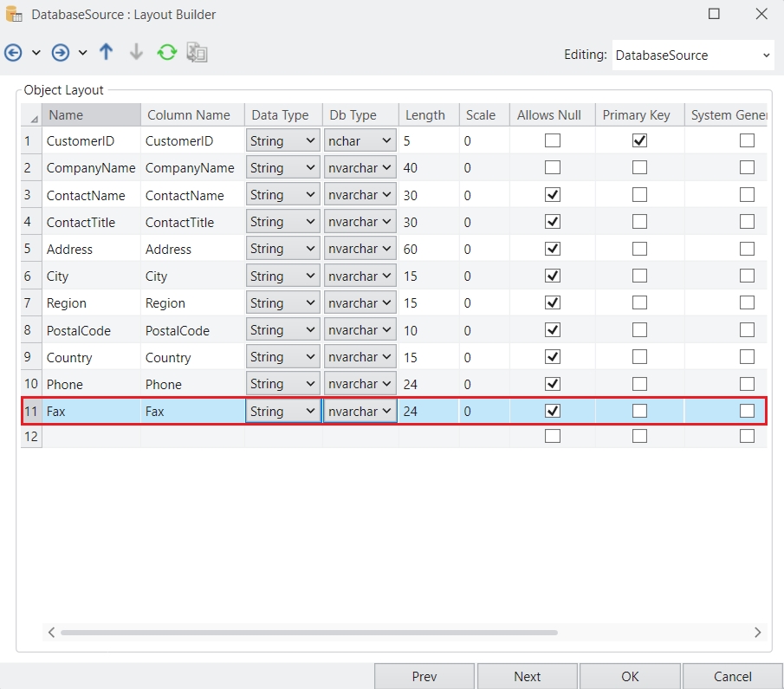Screen dimensions: 784x689
Task: Click the grayed-out document icon in toolbar
Action: coord(198,53)
